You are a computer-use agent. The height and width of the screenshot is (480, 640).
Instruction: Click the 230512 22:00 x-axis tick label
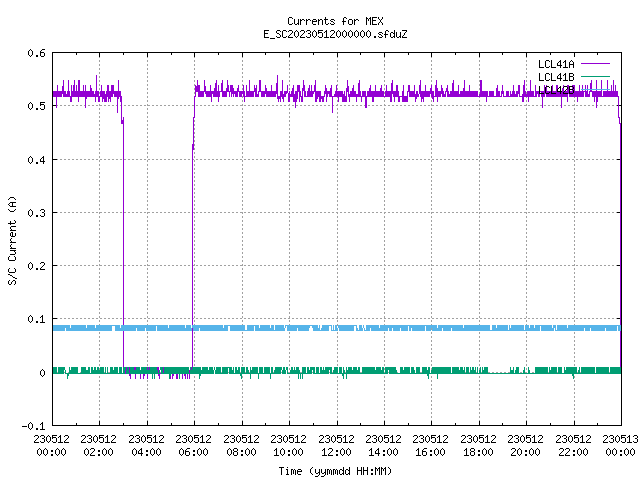pos(573,446)
